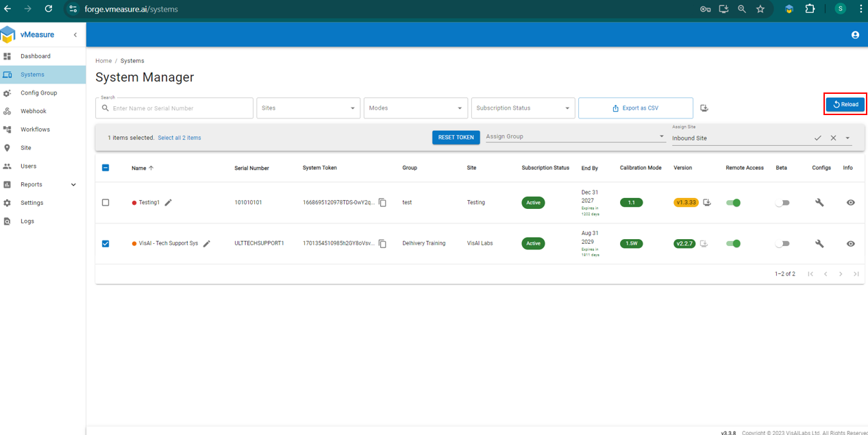Expand the Reports submenu chevron
The image size is (868, 435).
(x=73, y=185)
